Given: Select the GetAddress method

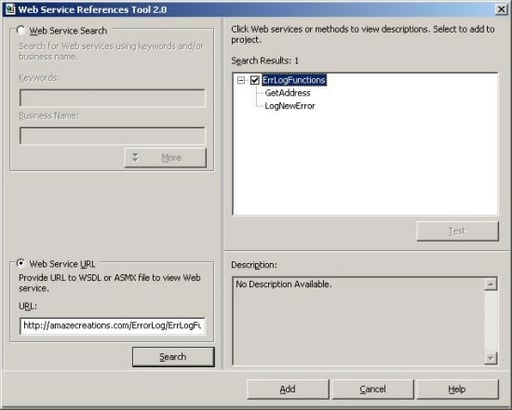Looking at the screenshot, I should coord(287,93).
